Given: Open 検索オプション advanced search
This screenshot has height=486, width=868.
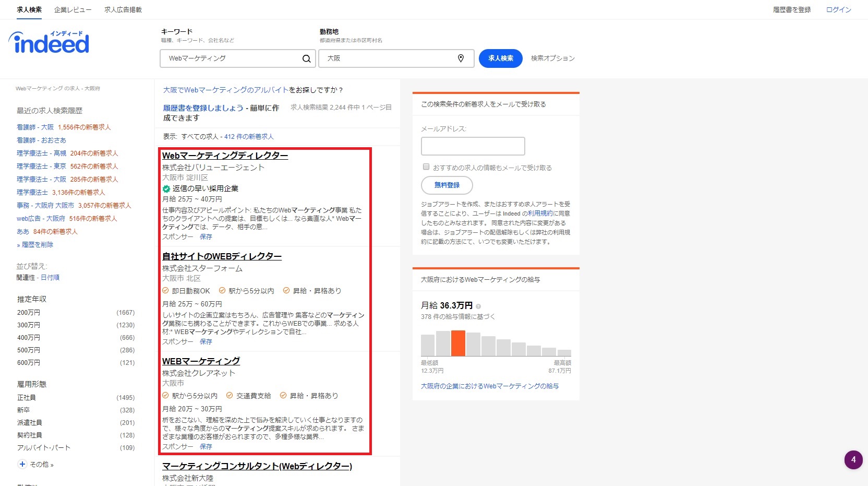Looking at the screenshot, I should coord(553,58).
